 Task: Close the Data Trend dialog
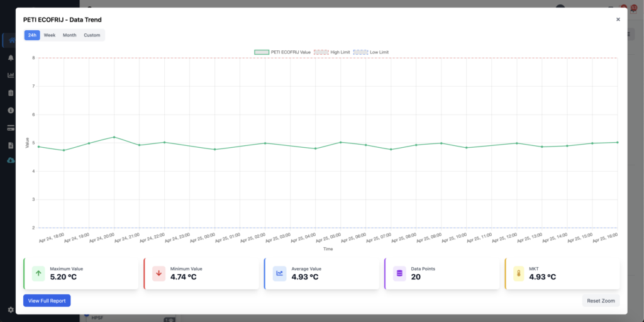pyautogui.click(x=618, y=19)
